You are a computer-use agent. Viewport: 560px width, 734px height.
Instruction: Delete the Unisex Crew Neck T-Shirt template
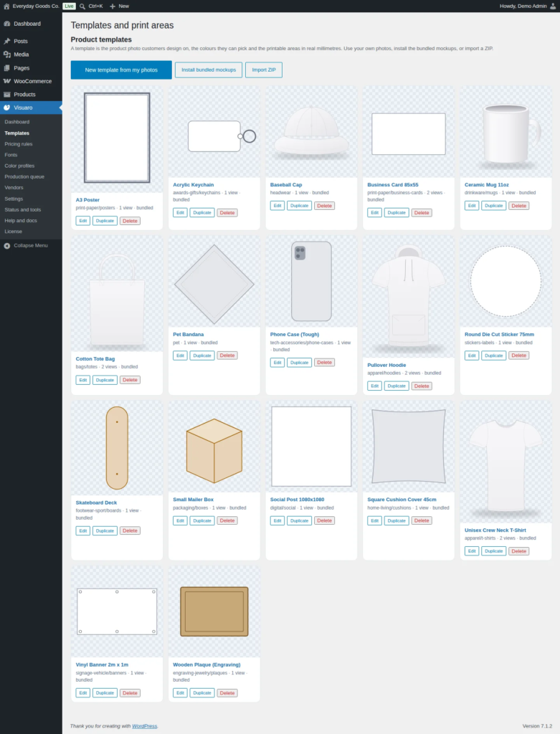coord(519,551)
